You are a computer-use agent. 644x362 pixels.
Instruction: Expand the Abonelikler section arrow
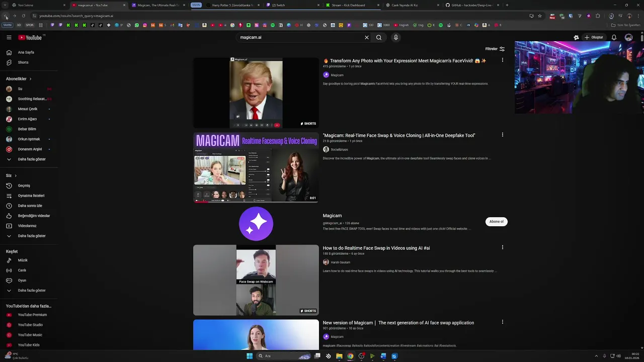click(30, 79)
